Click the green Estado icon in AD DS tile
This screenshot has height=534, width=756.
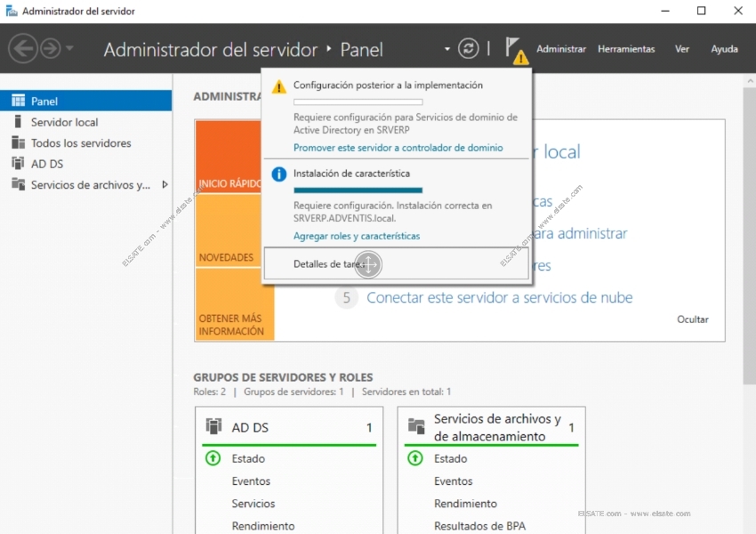tap(213, 457)
